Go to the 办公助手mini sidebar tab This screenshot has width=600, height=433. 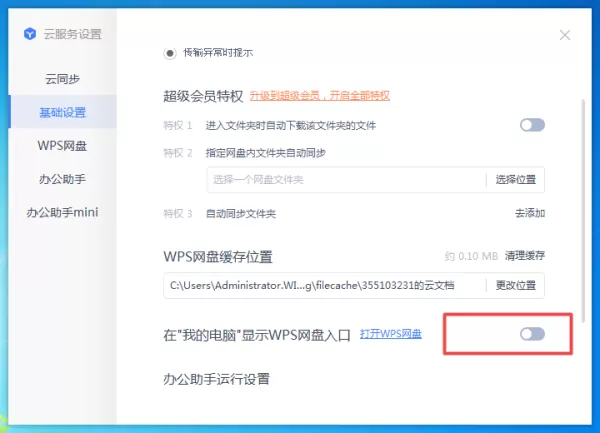coord(62,212)
